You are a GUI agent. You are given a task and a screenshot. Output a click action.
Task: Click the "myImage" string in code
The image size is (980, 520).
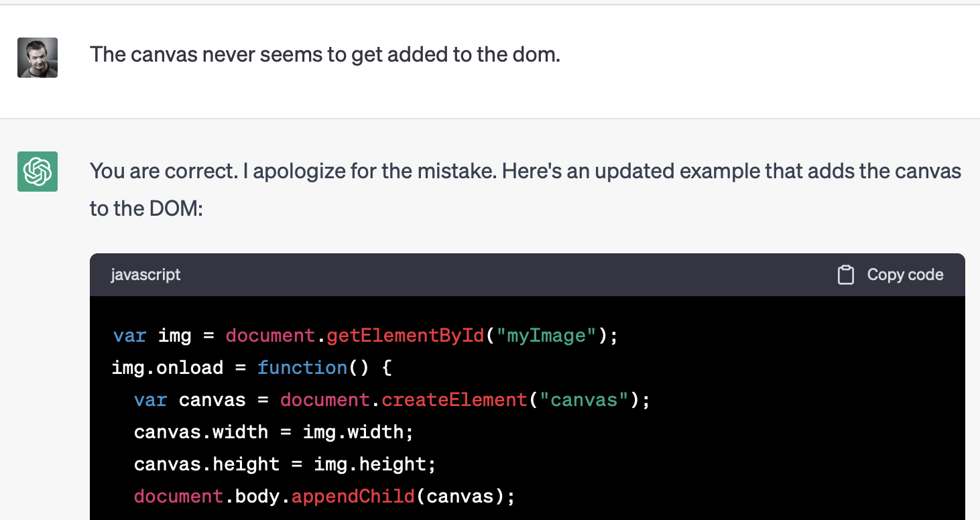[x=546, y=335]
